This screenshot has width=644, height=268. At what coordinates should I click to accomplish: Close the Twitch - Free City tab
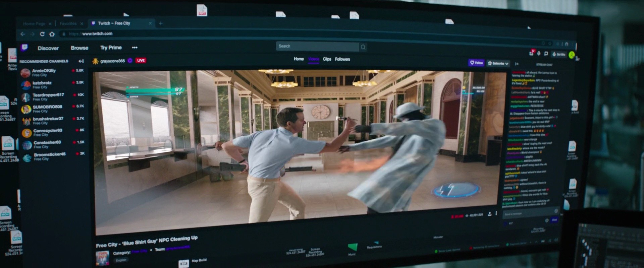coord(150,23)
